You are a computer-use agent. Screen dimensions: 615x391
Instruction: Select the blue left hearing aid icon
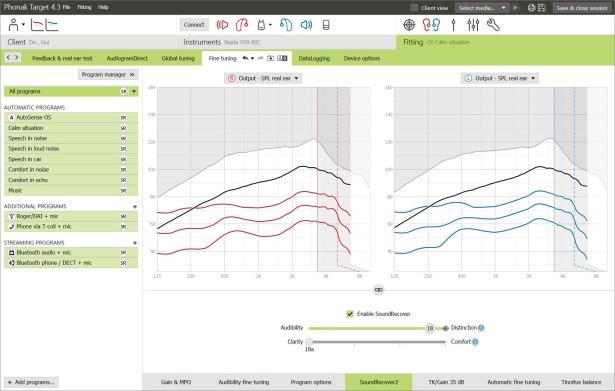pos(286,25)
